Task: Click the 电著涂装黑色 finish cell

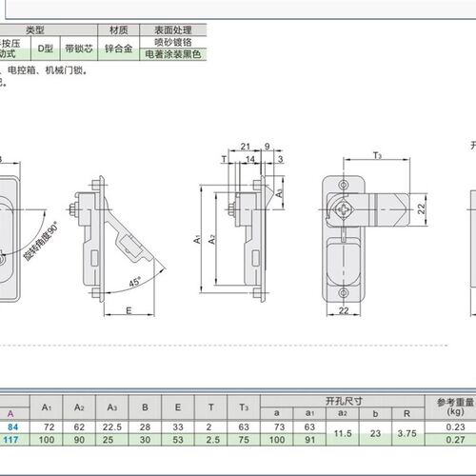Action: point(173,54)
